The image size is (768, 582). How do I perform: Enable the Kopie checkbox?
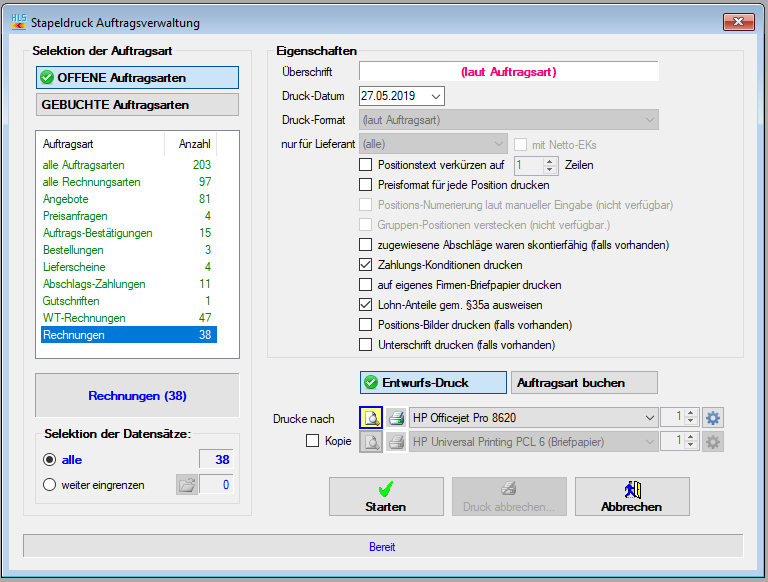coord(313,441)
